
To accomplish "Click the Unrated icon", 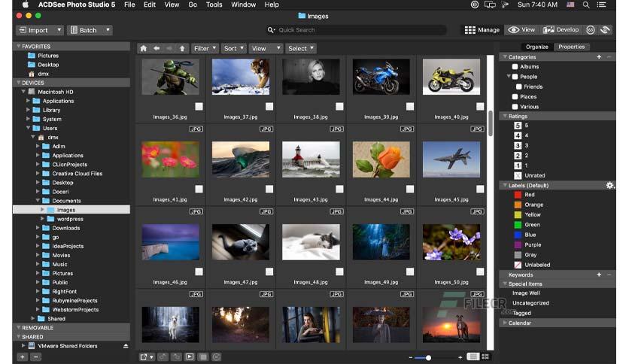I will (x=518, y=175).
